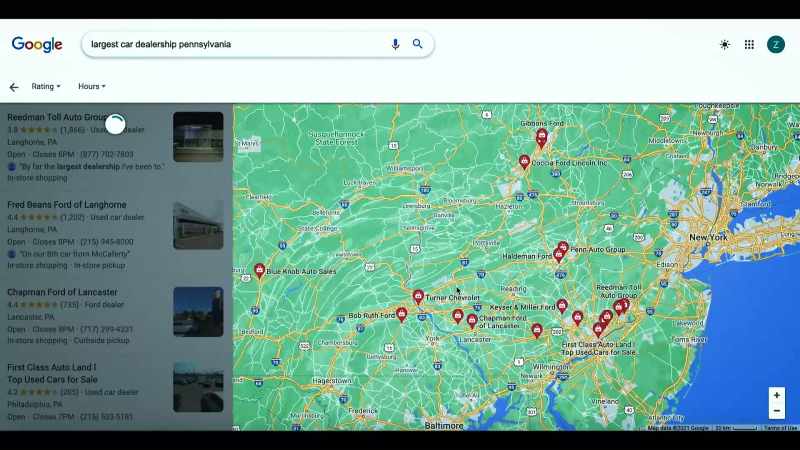800x450 pixels.
Task: Click the blue search magnifier icon
Action: pos(417,44)
